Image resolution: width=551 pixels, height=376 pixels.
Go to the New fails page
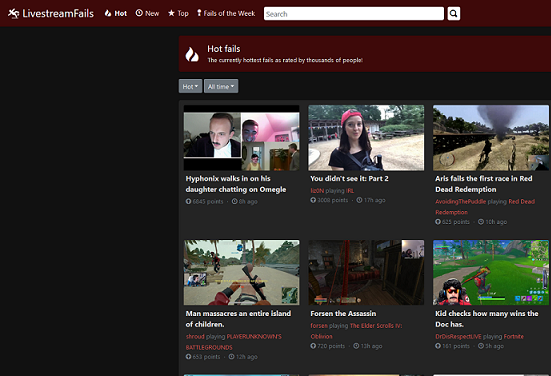pos(147,13)
